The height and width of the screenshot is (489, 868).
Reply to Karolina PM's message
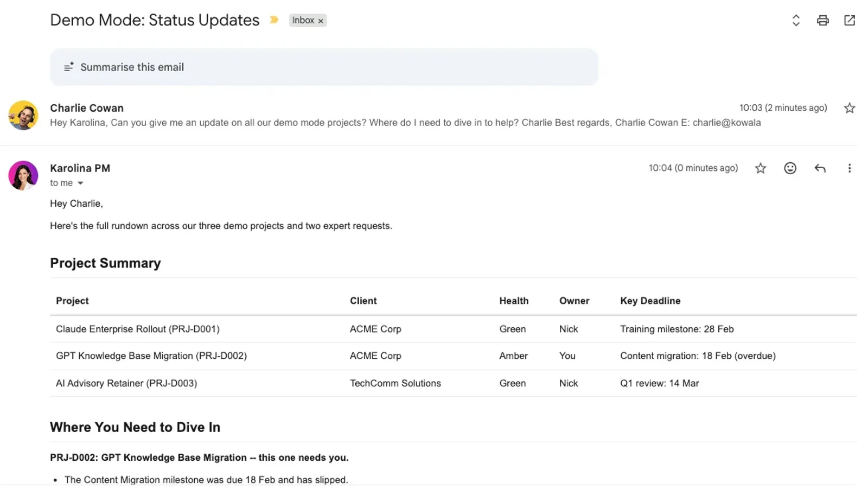(820, 168)
